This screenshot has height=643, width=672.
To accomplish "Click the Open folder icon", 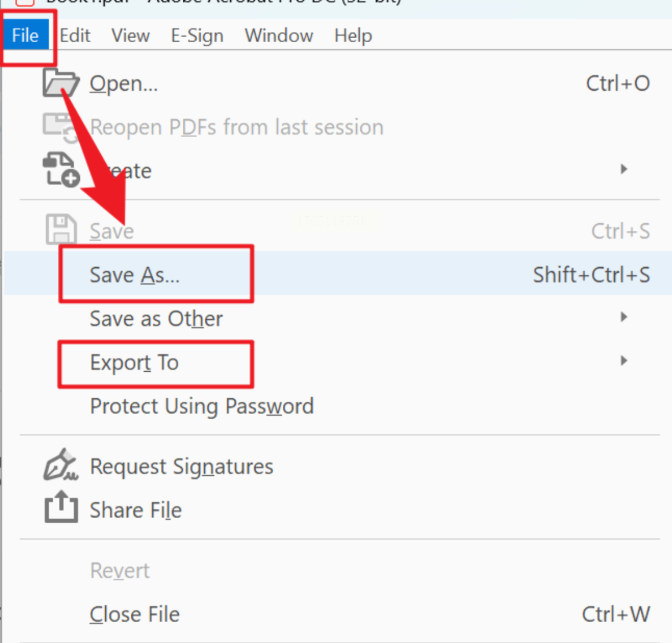I will 60,83.
